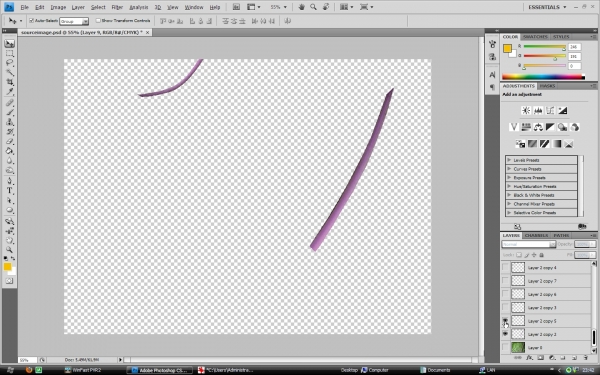Select the Lasso tool
Screen dimensions: 600x375
click(x=10, y=63)
